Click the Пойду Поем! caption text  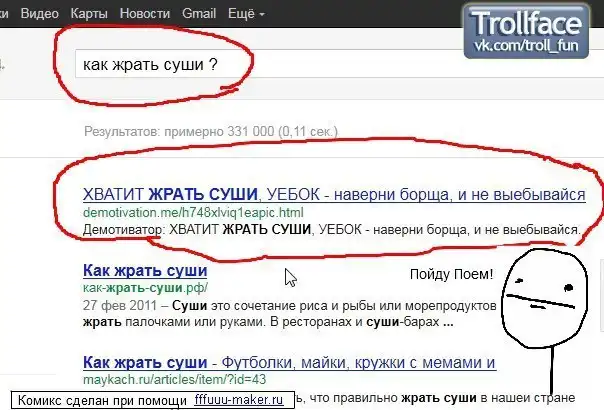point(451,274)
